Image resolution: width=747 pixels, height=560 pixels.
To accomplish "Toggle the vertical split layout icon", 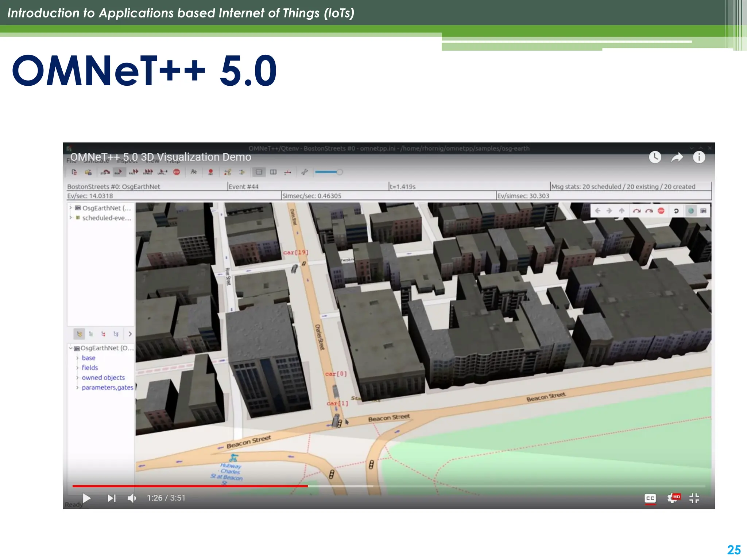I will click(273, 172).
